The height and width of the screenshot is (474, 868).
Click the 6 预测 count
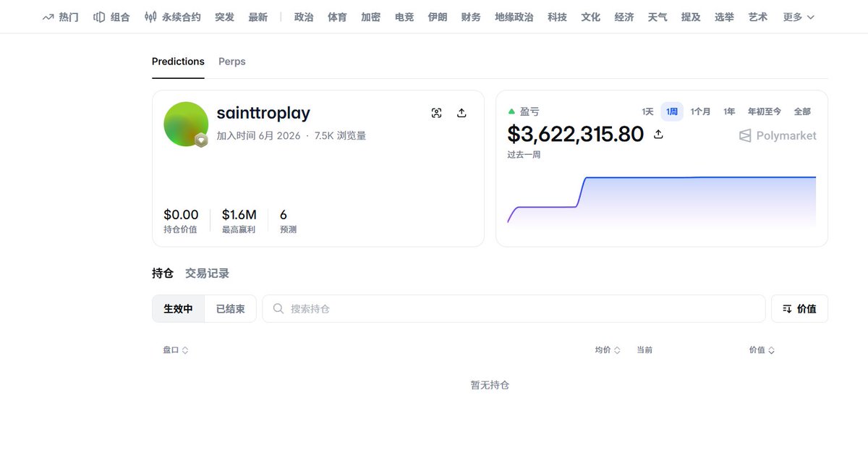[x=284, y=215]
